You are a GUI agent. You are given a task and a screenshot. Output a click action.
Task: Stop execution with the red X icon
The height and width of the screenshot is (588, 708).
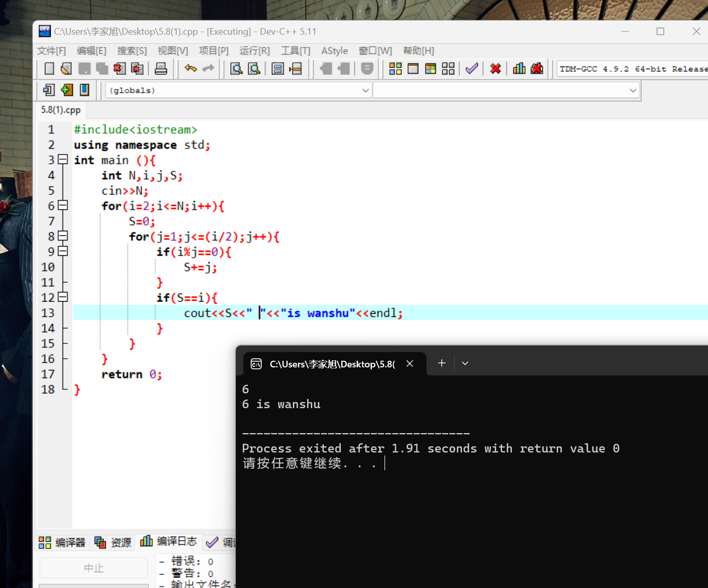(x=495, y=69)
